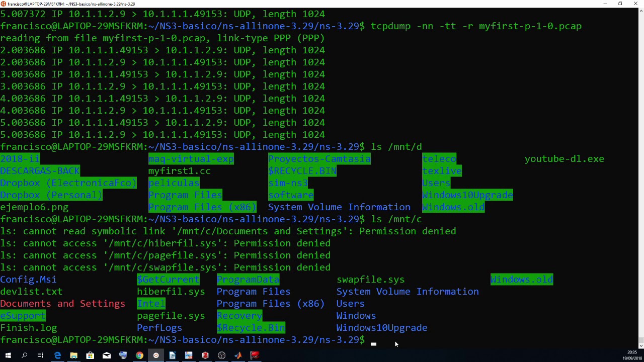
Task: Click 'myfirst1.cc' in listing
Action: 179,171
